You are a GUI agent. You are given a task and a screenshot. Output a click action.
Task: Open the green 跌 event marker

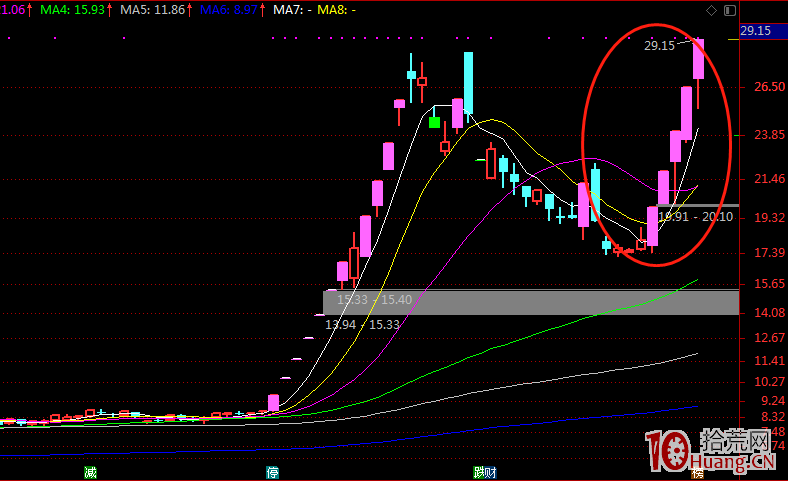click(479, 472)
